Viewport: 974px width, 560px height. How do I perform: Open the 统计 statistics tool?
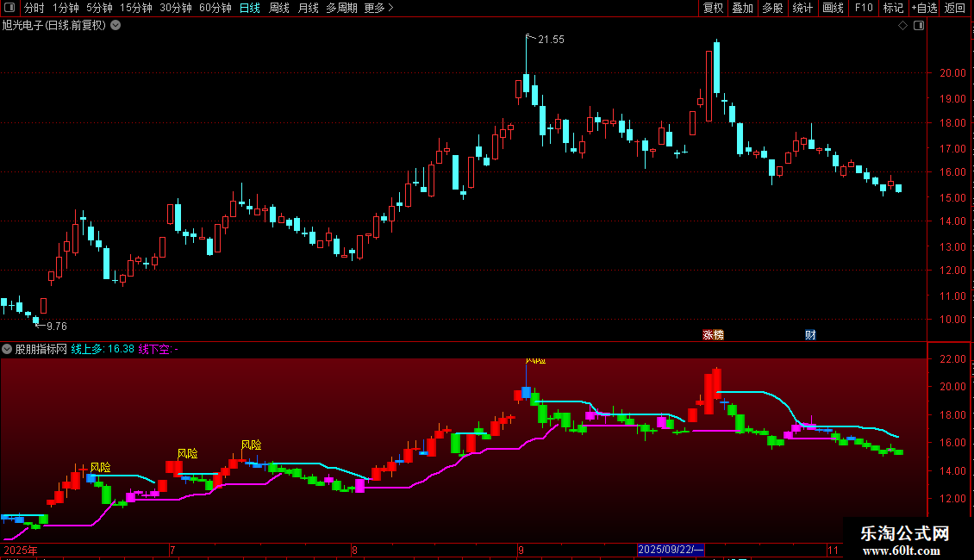802,8
